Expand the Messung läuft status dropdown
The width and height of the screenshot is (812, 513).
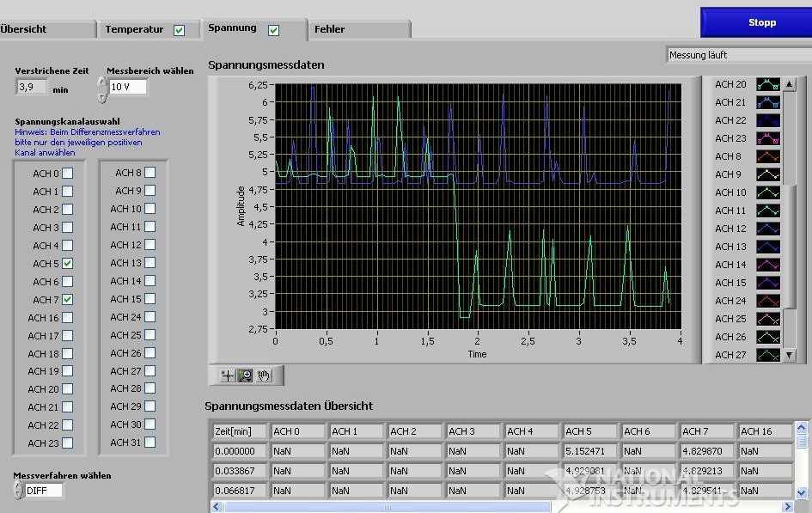tap(739, 55)
